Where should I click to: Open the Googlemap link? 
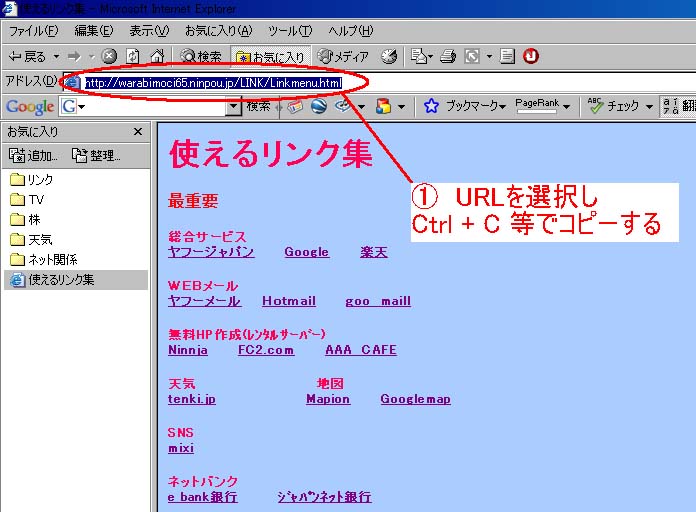415,399
